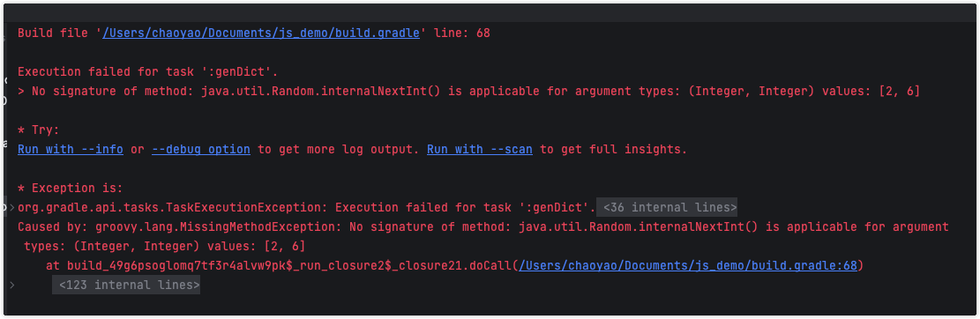Click the '> No signature of method' error line
The height and width of the screenshot is (319, 980).
tap(468, 91)
